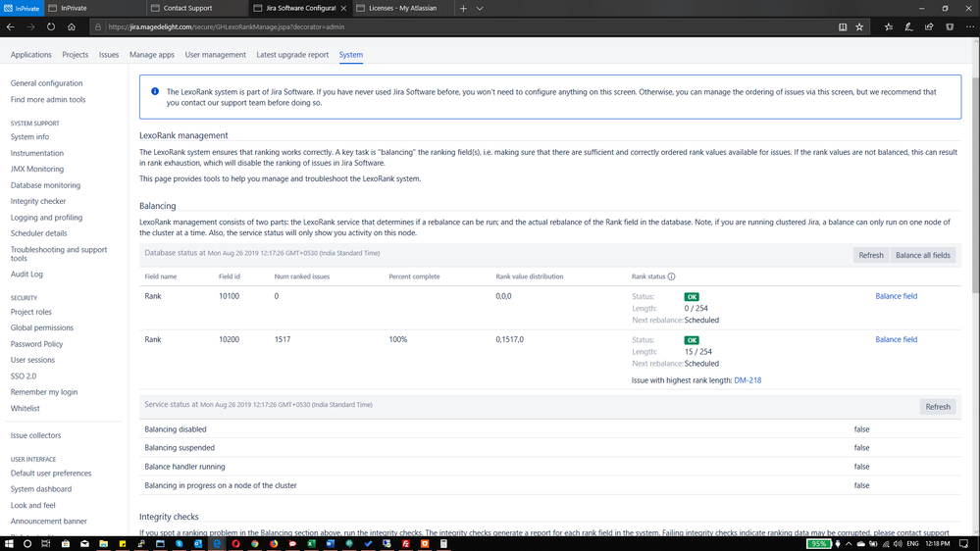
Task: Click the padlock icon in address bar
Action: point(97,26)
